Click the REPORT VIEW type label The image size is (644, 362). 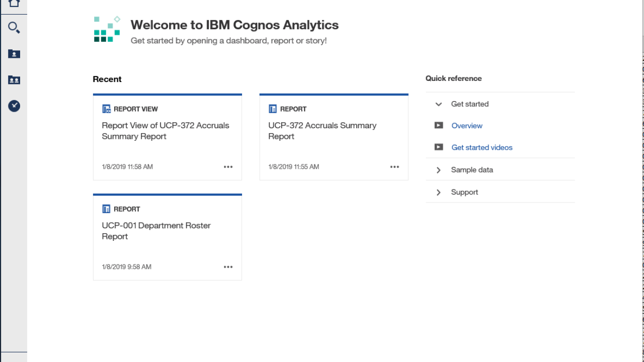coord(136,109)
